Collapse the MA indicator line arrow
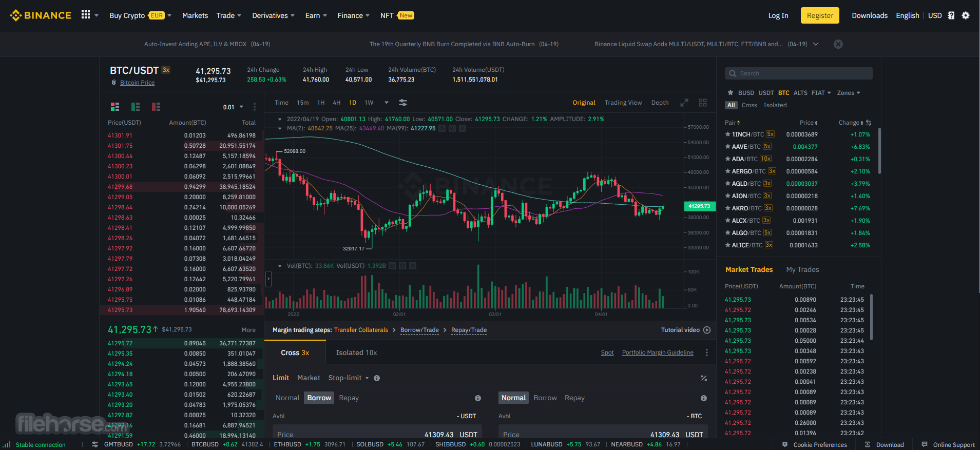Viewport: 980px width, 450px height. (x=280, y=128)
